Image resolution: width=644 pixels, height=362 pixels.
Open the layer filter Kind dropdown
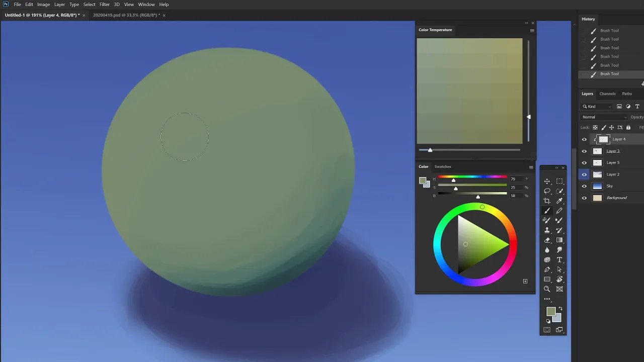pos(597,107)
